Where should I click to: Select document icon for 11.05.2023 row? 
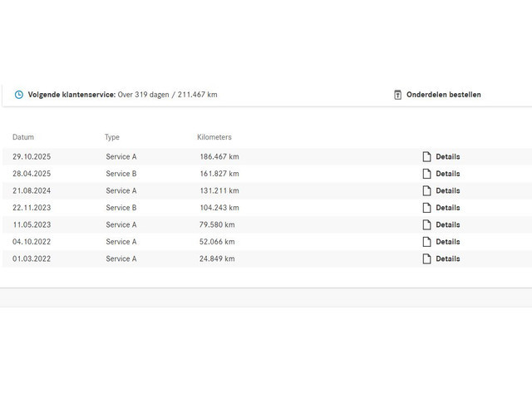[427, 224]
